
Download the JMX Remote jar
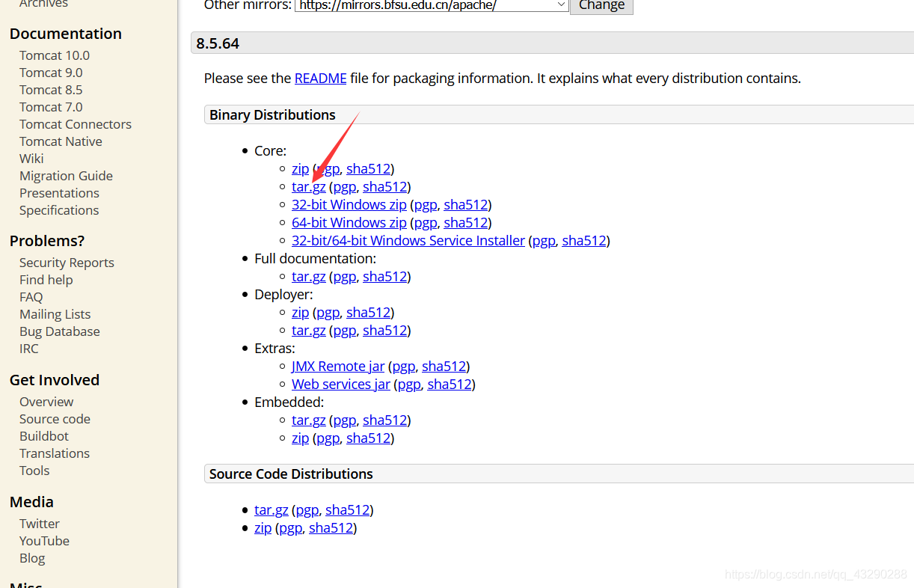(x=338, y=366)
